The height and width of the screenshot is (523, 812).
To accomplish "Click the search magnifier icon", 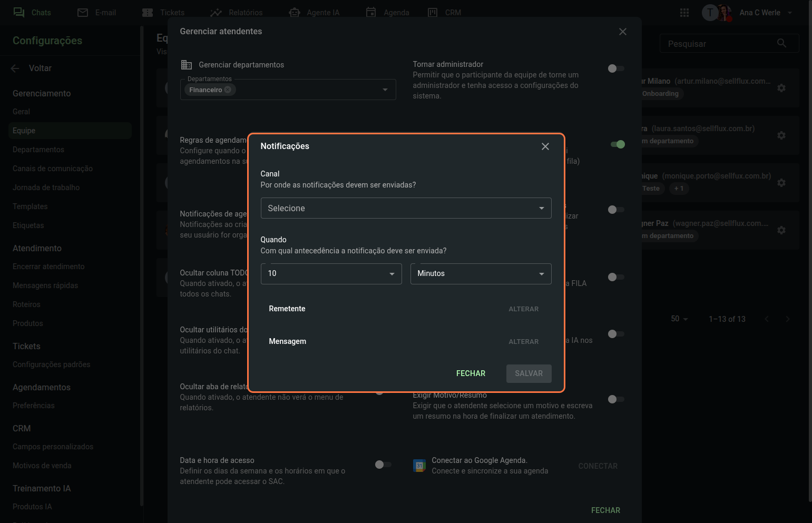I will click(x=781, y=43).
